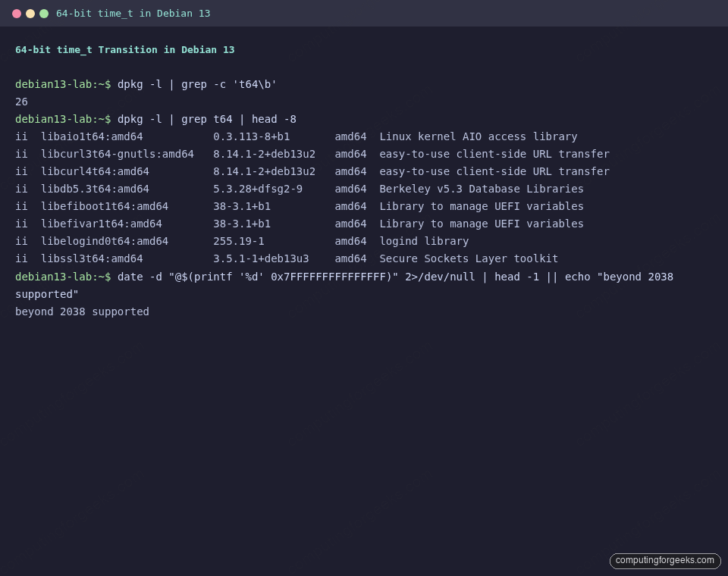Click the output value '26'
728x576 pixels.
coord(21,102)
